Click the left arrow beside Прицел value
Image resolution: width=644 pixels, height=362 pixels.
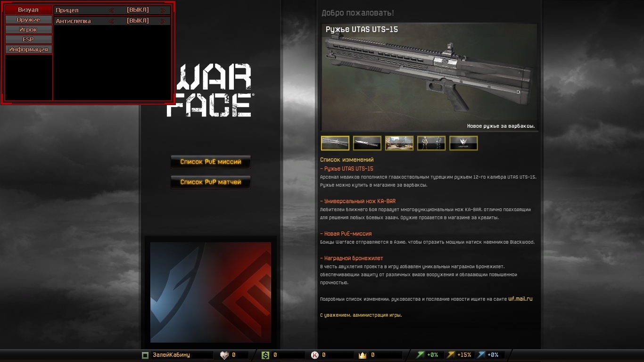tap(111, 10)
